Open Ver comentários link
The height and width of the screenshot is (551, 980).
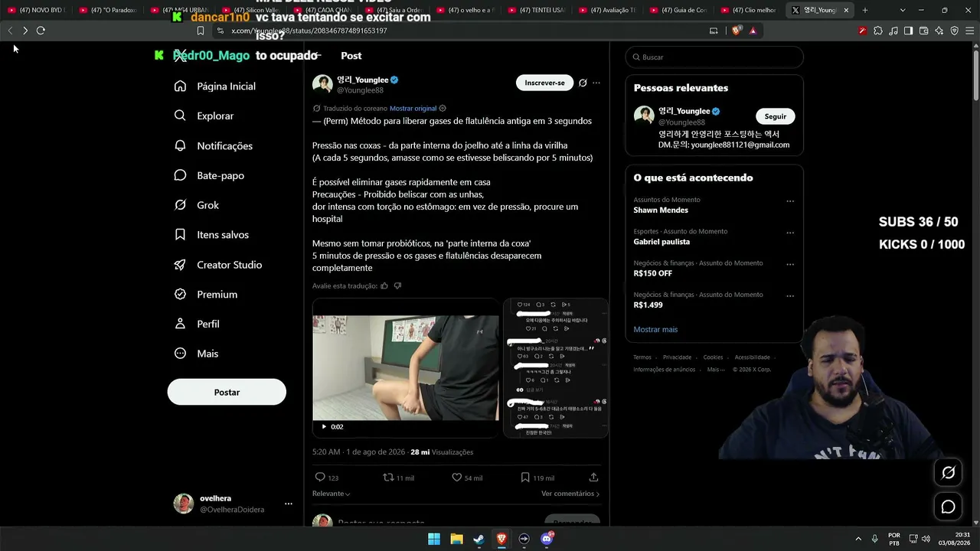[x=570, y=494]
